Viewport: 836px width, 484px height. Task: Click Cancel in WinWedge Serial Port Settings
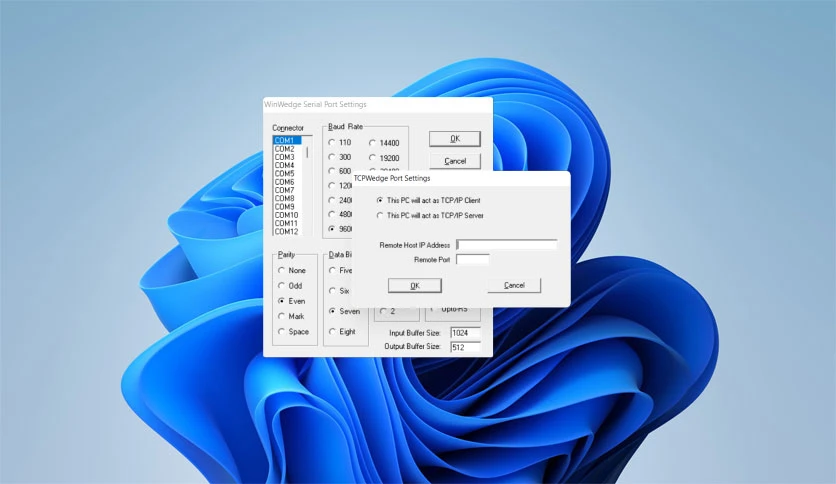click(455, 161)
